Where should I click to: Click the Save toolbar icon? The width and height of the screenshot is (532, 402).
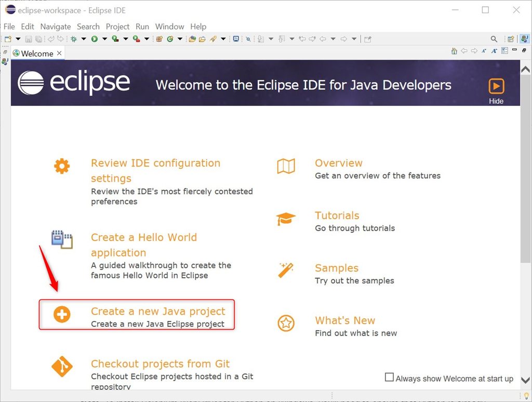click(29, 39)
